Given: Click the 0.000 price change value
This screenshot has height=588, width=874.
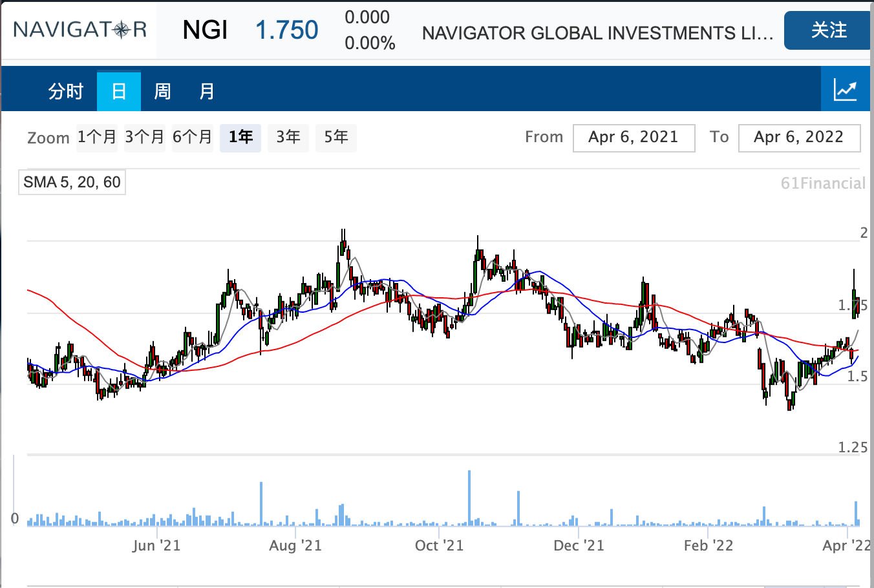Looking at the screenshot, I should [367, 17].
